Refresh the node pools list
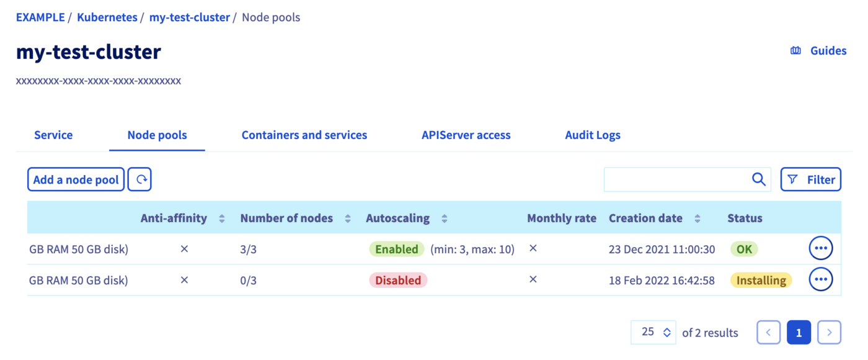 tap(139, 179)
